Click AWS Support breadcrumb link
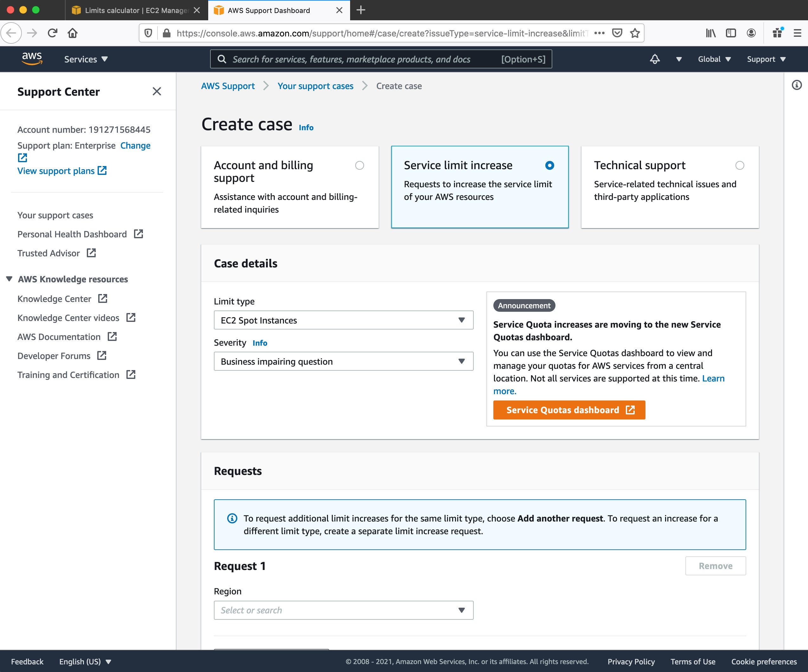This screenshot has width=808, height=672. click(228, 86)
